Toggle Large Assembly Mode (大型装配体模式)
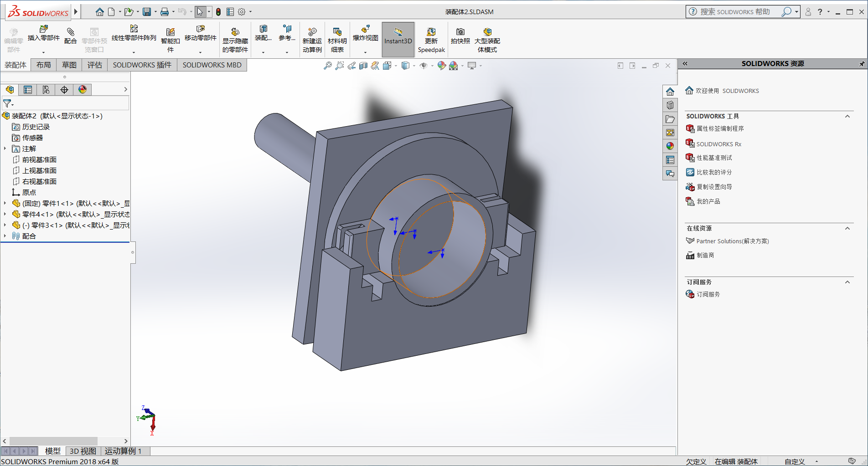This screenshot has height=466, width=868. (x=487, y=32)
